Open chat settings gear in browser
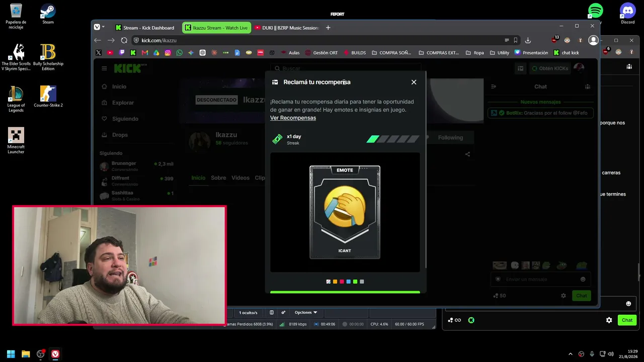This screenshot has width=644, height=362. (x=563, y=296)
